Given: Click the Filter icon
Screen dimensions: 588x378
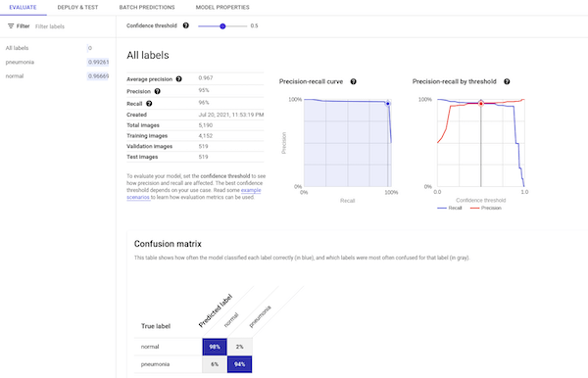Looking at the screenshot, I should pyautogui.click(x=11, y=26).
